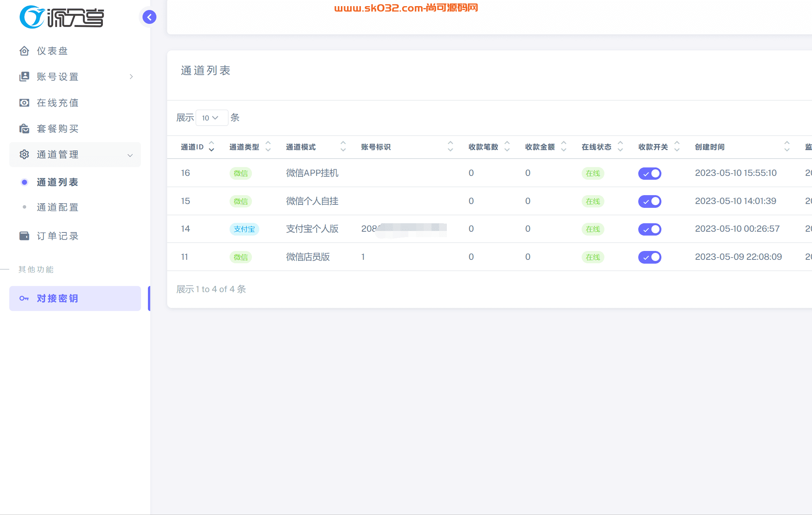812x515 pixels.
Task: Open 账号设置 menu item
Action: pos(75,77)
